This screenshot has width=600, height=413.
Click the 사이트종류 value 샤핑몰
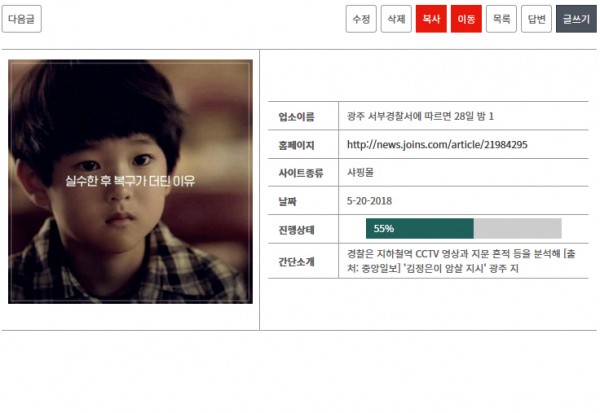click(x=360, y=173)
